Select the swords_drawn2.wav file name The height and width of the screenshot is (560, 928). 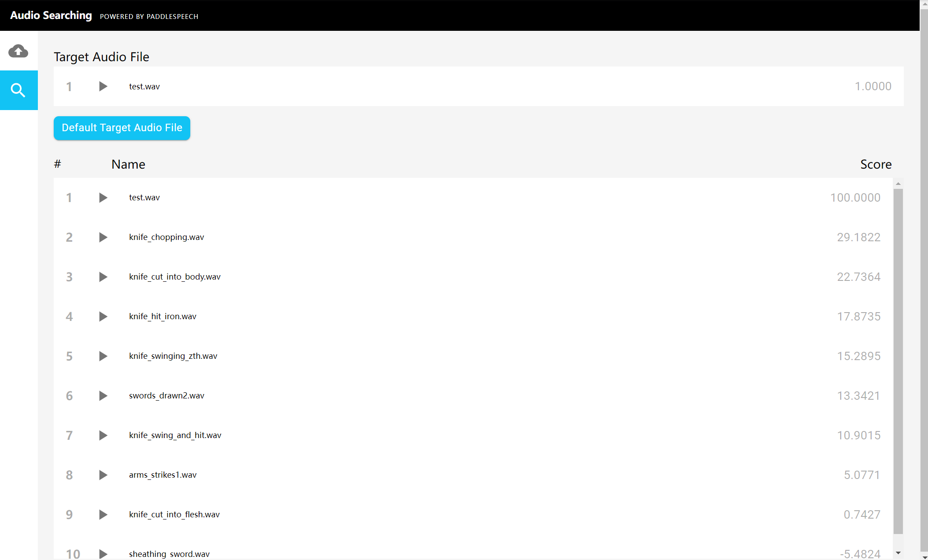click(166, 396)
